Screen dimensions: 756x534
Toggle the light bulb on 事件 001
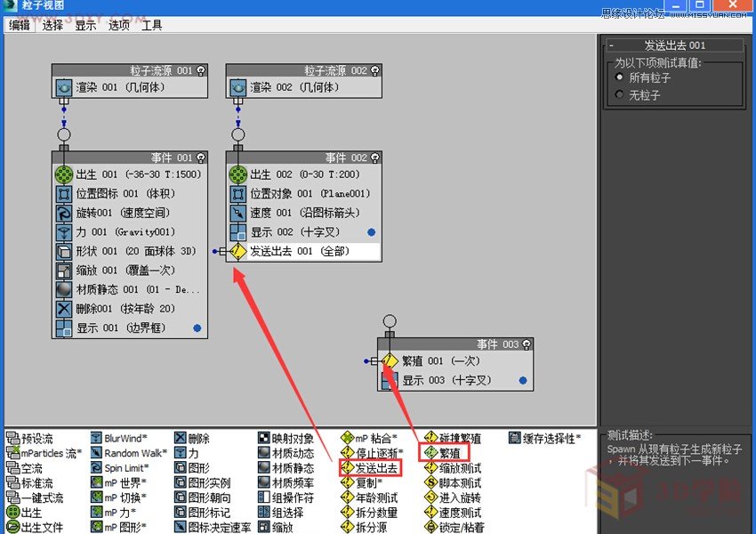[200, 158]
